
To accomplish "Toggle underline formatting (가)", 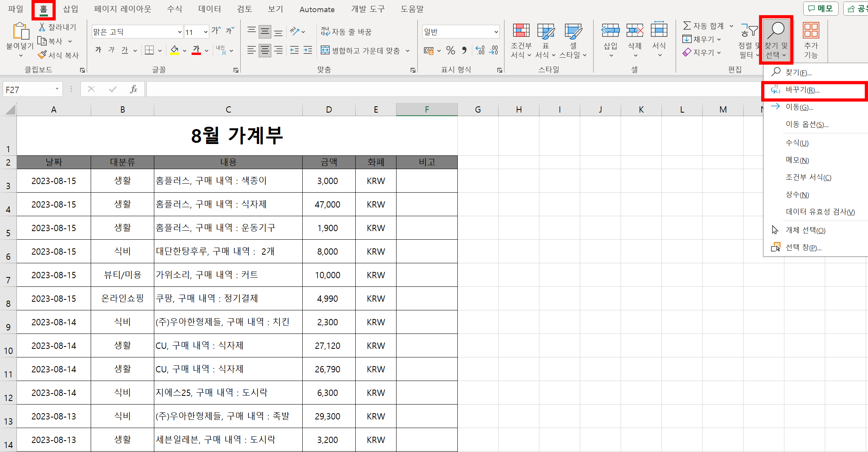I will [125, 50].
